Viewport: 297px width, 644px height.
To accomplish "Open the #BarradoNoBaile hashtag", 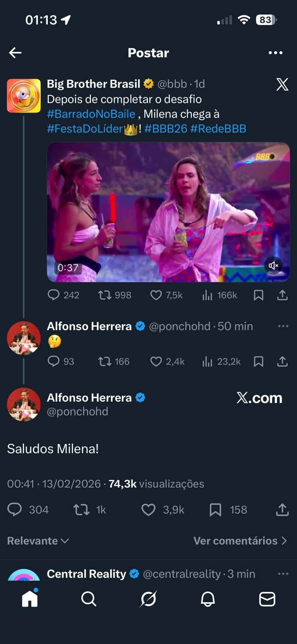I will [91, 114].
